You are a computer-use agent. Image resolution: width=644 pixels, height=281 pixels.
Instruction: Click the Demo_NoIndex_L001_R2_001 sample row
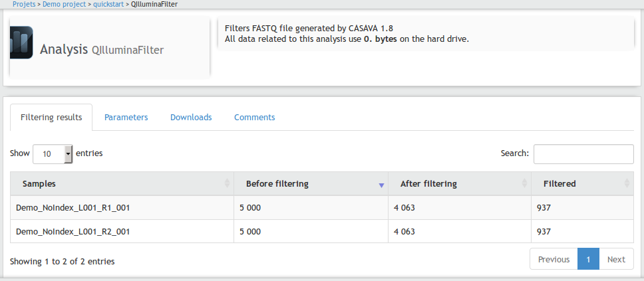(73, 232)
